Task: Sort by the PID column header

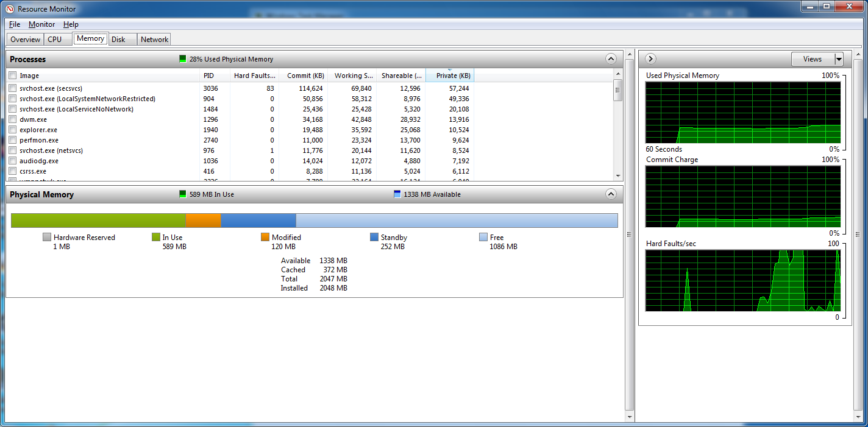Action: click(215, 76)
